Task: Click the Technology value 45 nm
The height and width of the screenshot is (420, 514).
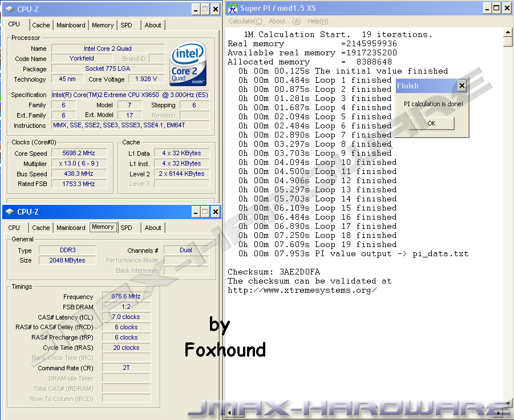Action: coord(67,79)
